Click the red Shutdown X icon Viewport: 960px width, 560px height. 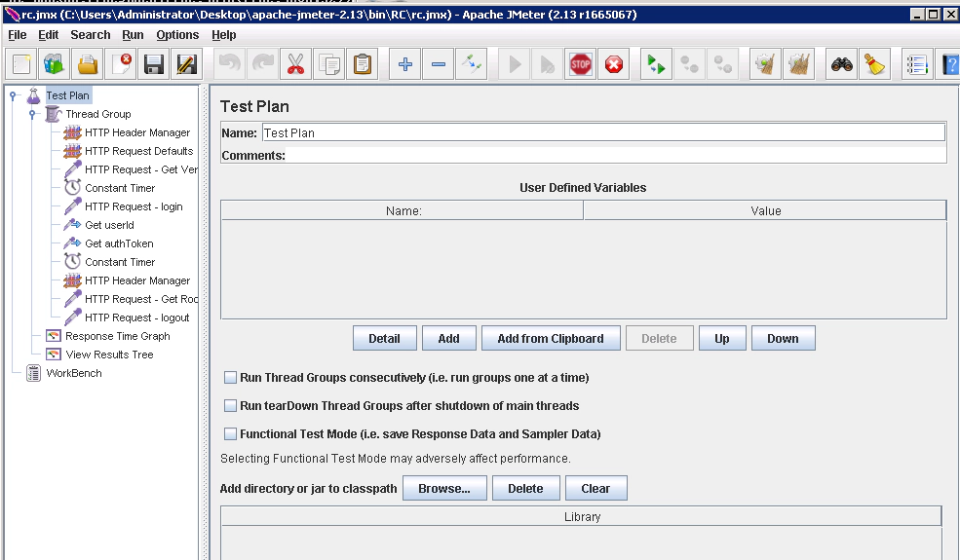point(613,63)
